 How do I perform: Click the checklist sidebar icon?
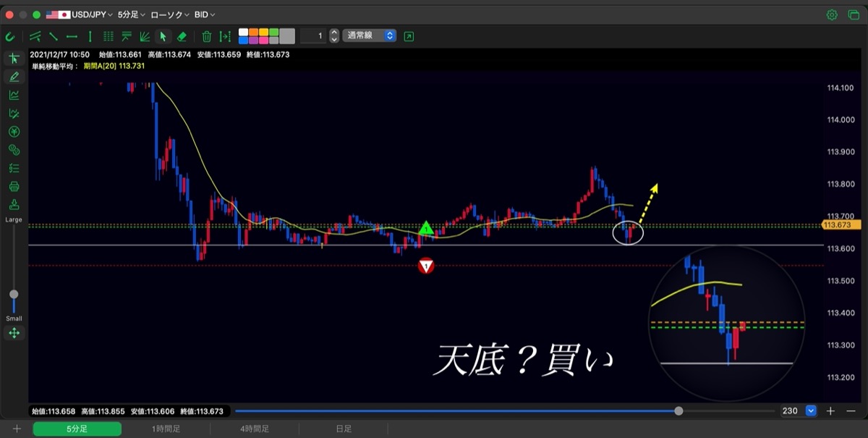pyautogui.click(x=14, y=168)
